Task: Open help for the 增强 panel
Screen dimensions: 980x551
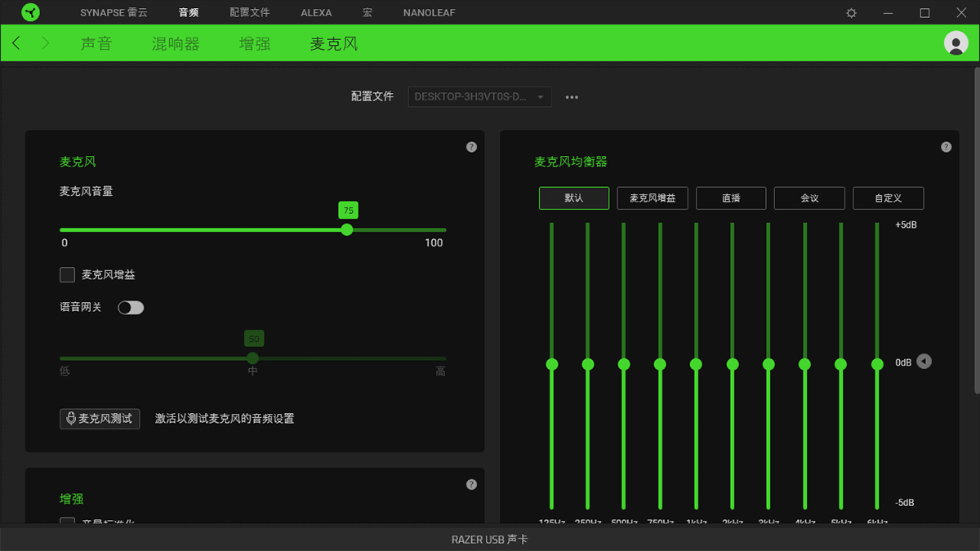Action: coord(471,484)
